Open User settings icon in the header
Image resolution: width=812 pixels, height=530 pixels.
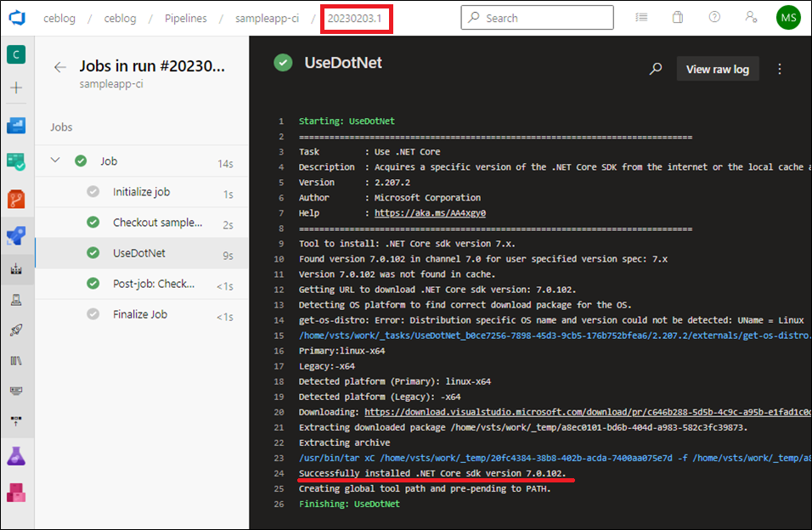point(751,17)
